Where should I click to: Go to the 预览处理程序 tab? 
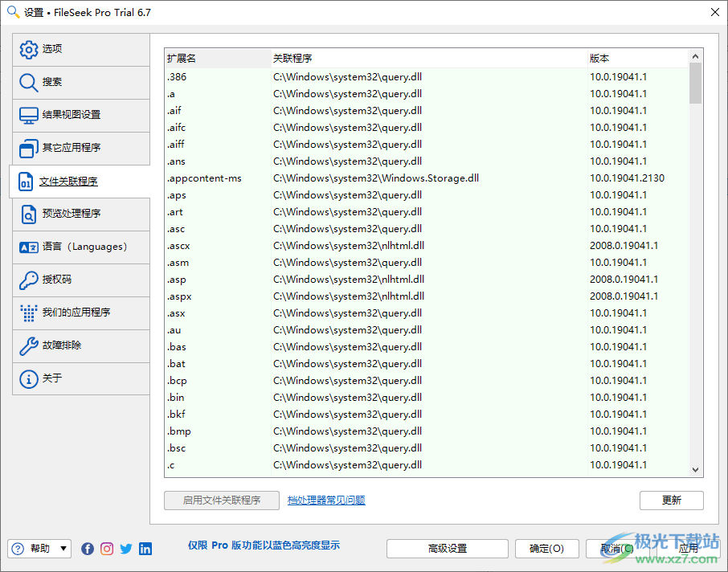[x=81, y=214]
